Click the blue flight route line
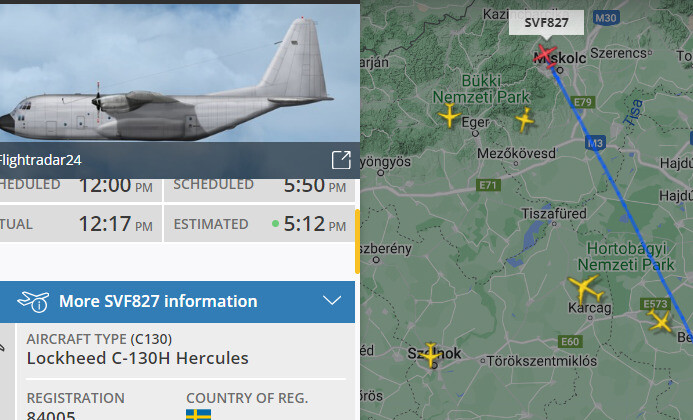The image size is (693, 420). tap(620, 197)
